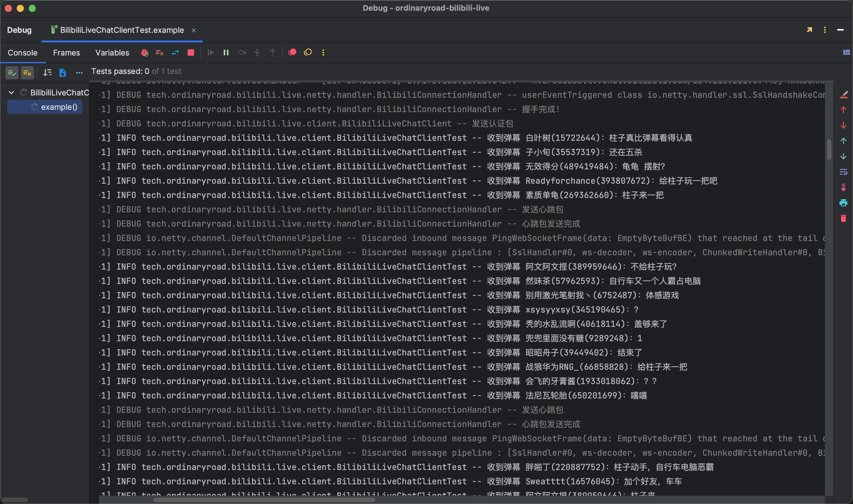Open test runner more options ellipsis
Viewport: 853px width, 504px height.
79,72
